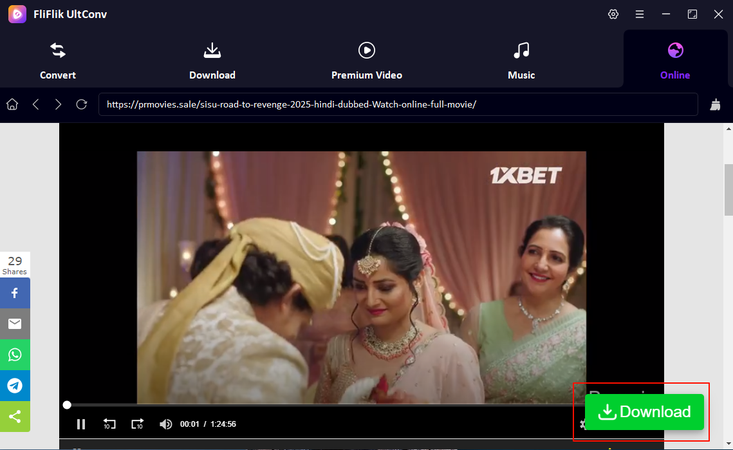
Task: Click the 1XBET logo in video
Action: point(525,176)
